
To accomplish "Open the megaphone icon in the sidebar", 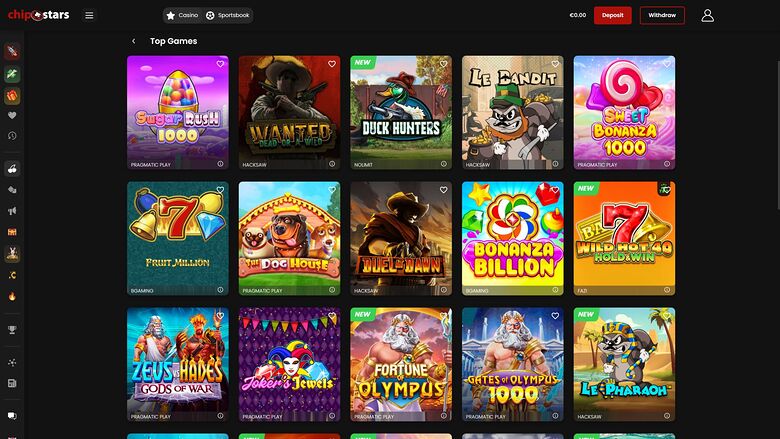I will [12, 211].
